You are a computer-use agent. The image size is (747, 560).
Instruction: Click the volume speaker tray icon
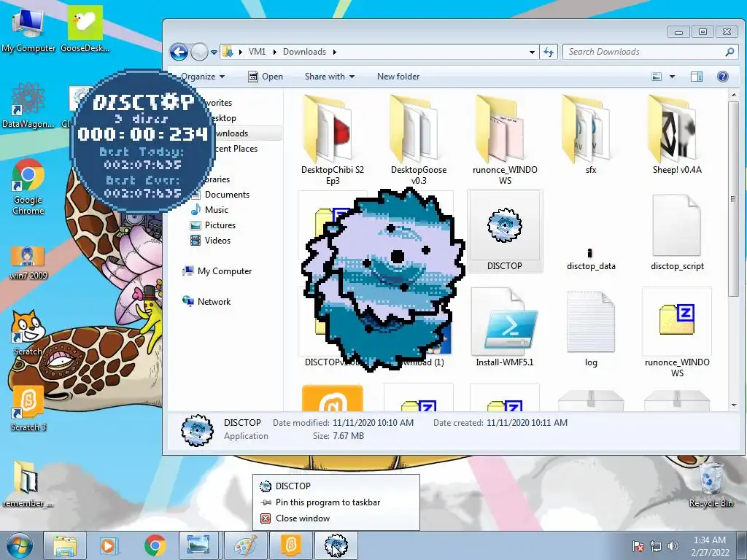click(x=673, y=545)
